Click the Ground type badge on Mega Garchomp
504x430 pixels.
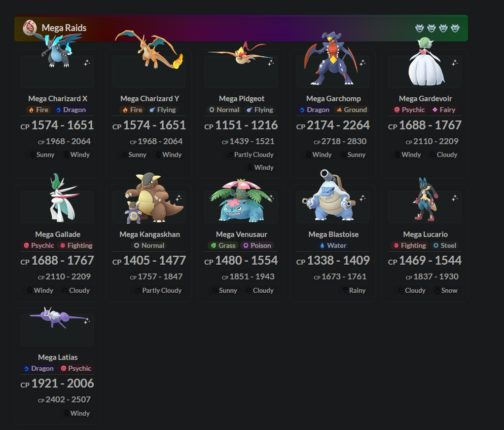[352, 110]
